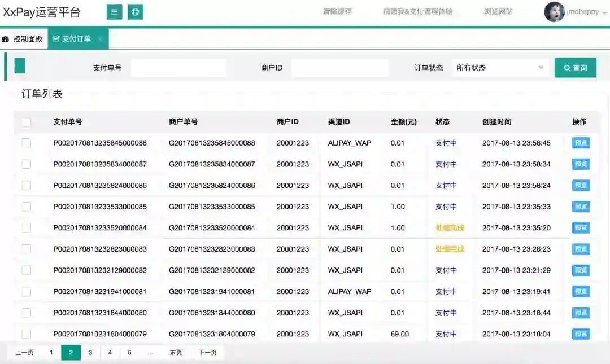Click the pagination ellipsis to show more pages
This screenshot has width=610, height=364.
click(150, 353)
